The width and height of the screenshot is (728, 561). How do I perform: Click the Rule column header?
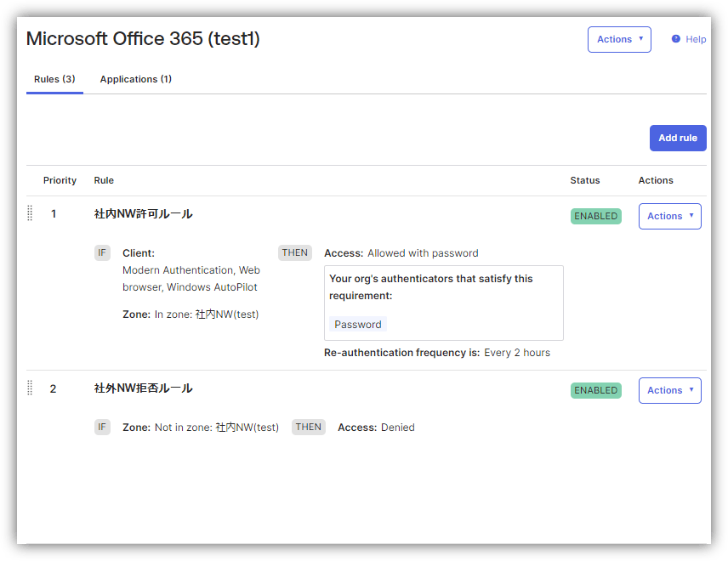[x=104, y=180]
